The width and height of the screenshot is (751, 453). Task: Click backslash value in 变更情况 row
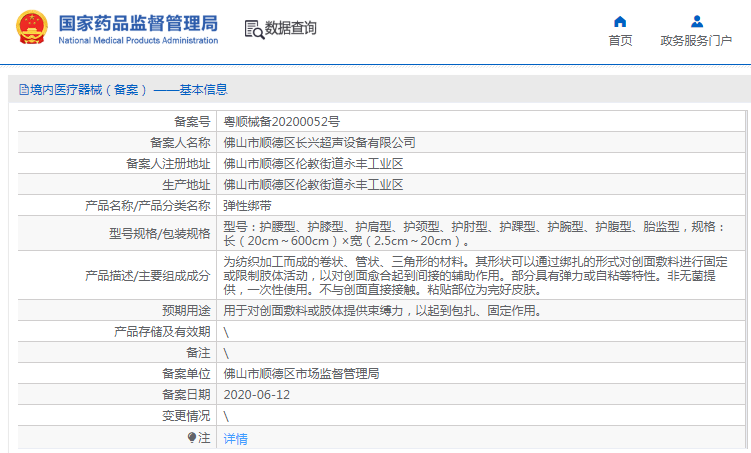click(x=226, y=416)
